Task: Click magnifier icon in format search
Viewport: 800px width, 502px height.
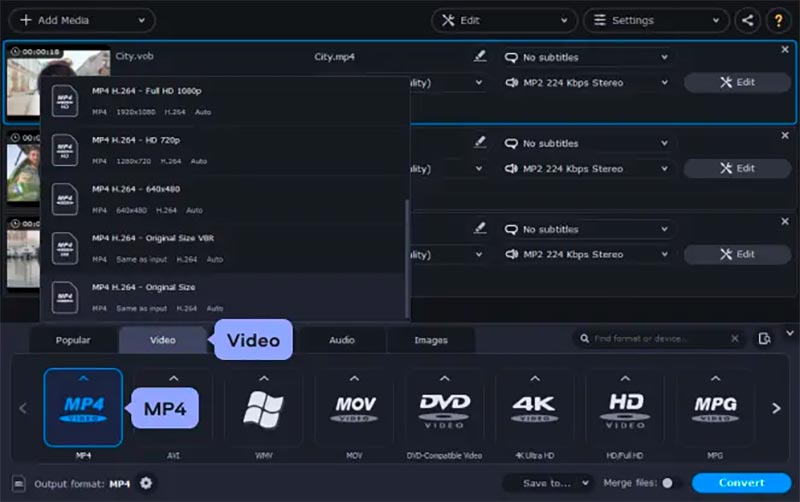Action: 585,338
